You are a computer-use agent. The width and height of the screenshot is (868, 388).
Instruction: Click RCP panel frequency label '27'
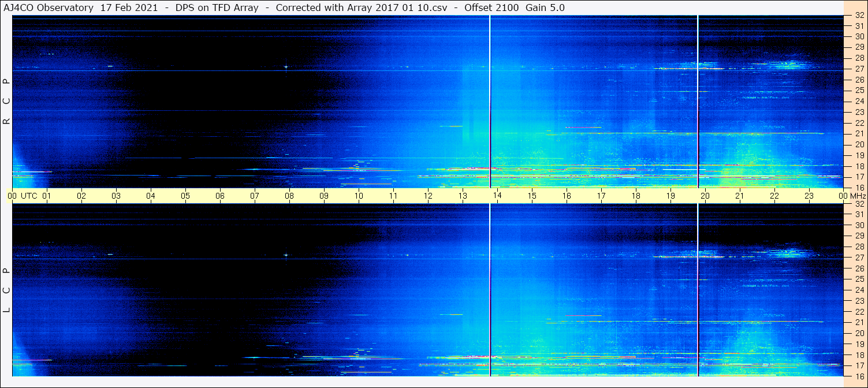click(859, 69)
